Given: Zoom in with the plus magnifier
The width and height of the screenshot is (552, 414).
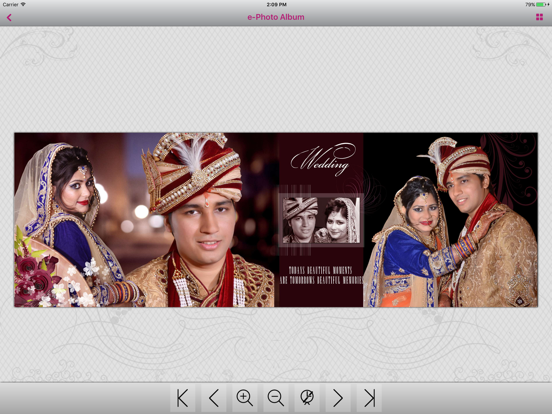Looking at the screenshot, I should [x=245, y=398].
